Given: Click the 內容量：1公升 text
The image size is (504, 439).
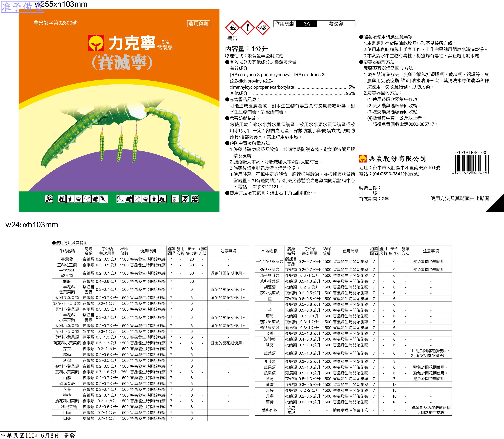Looking at the screenshot, I should tap(246, 49).
